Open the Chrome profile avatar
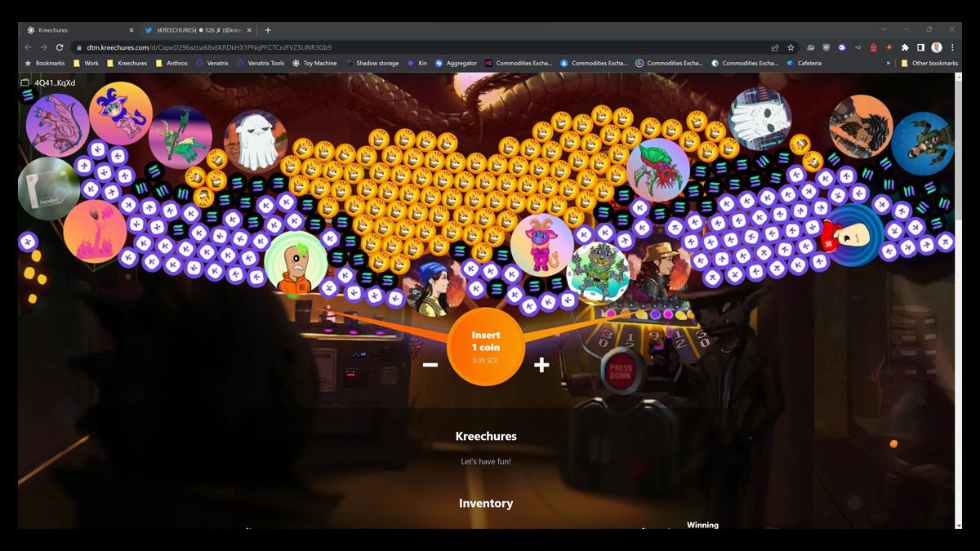 937,47
